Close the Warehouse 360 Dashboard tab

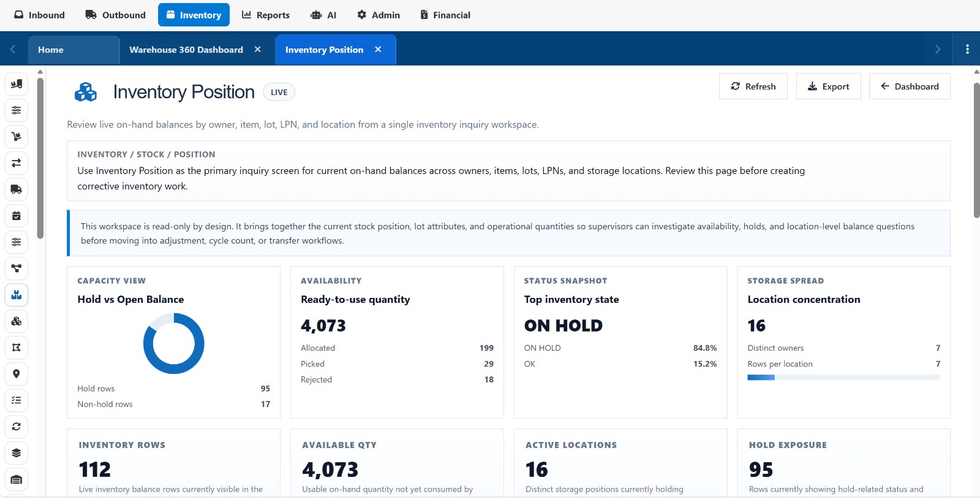click(x=258, y=50)
